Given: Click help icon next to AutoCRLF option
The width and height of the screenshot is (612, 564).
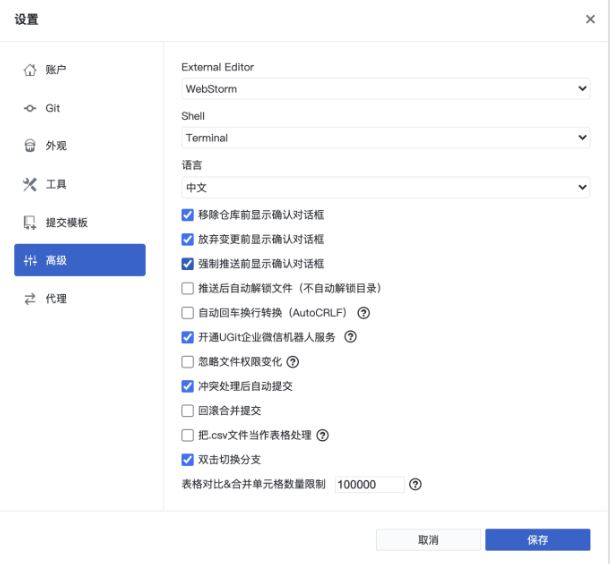Looking at the screenshot, I should pos(363,313).
